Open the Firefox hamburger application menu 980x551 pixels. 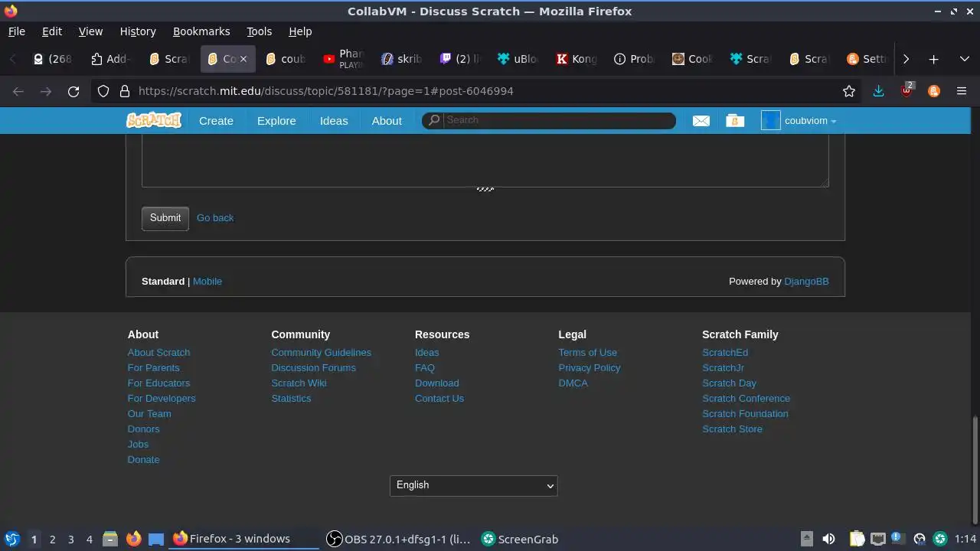pos(962,91)
